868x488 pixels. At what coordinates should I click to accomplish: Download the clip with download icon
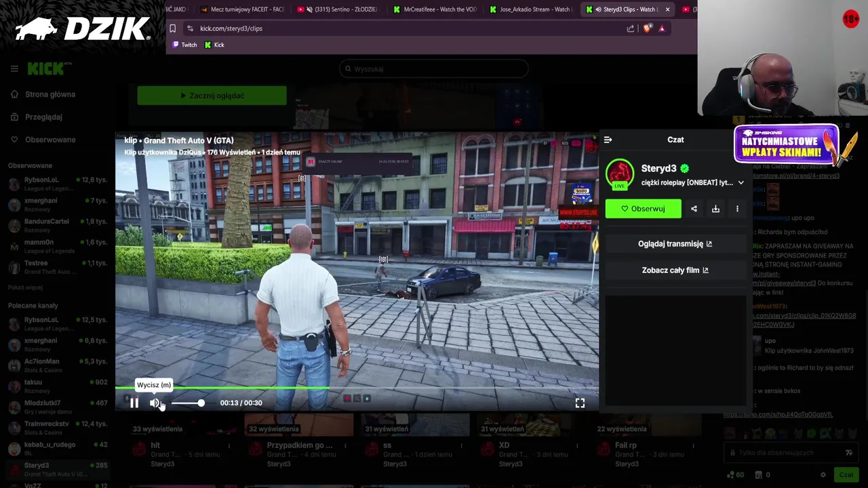[715, 209]
